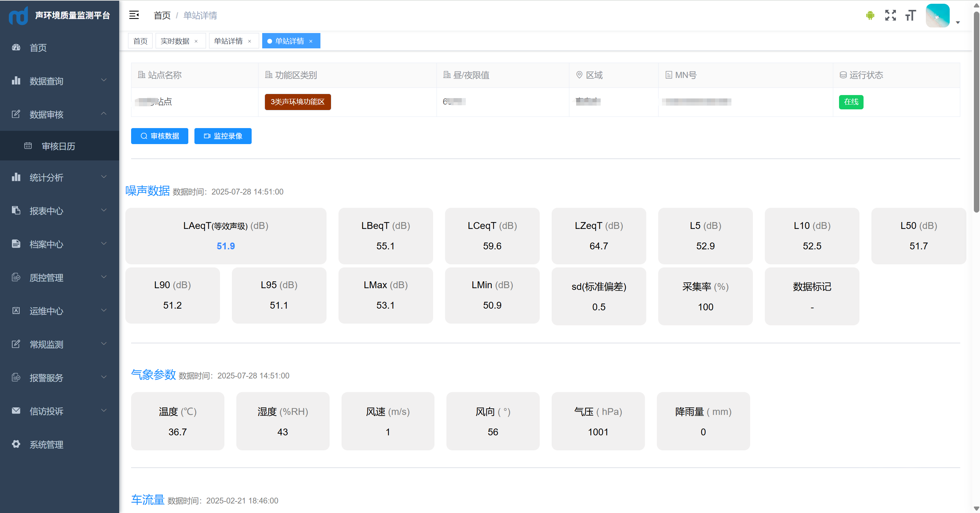Switch to the 首页 tab

(x=140, y=41)
